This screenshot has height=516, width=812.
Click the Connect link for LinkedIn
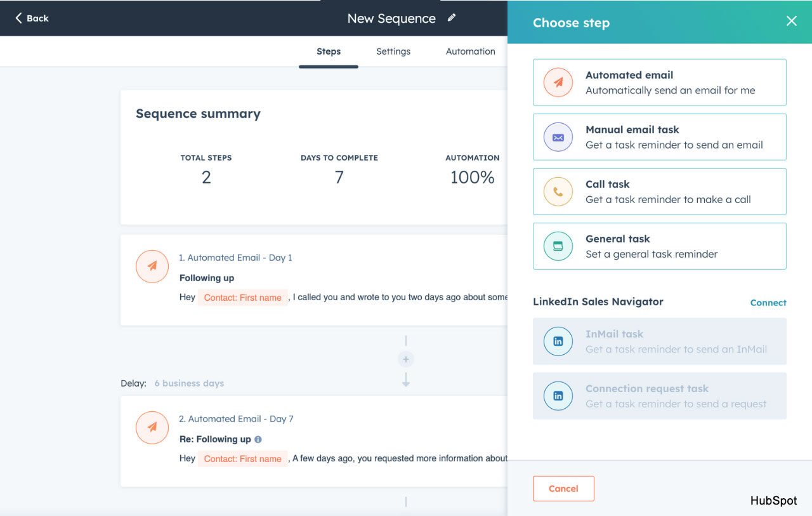point(768,303)
